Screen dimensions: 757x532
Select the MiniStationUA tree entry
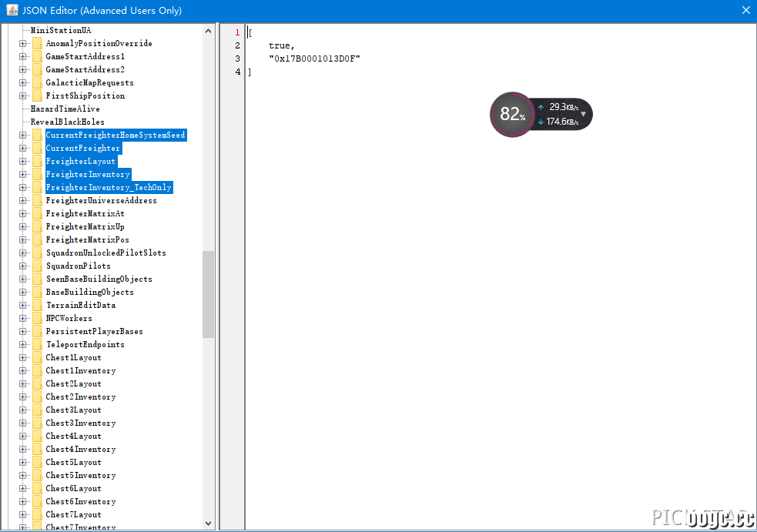61,31
